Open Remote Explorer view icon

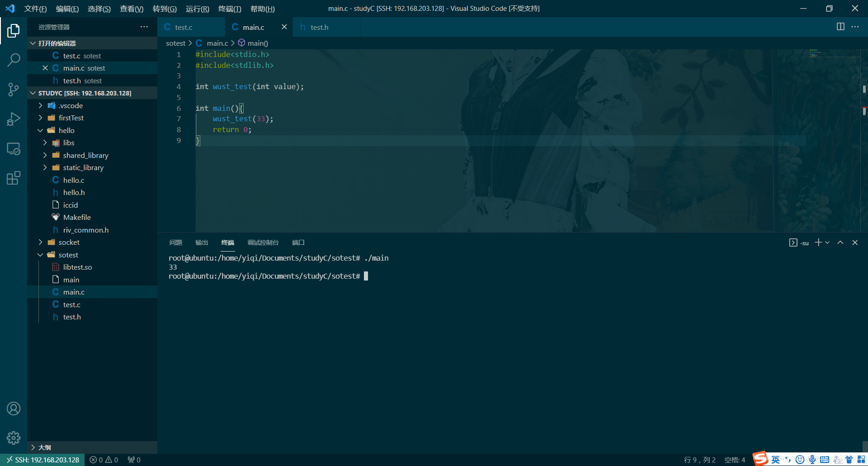pos(14,149)
